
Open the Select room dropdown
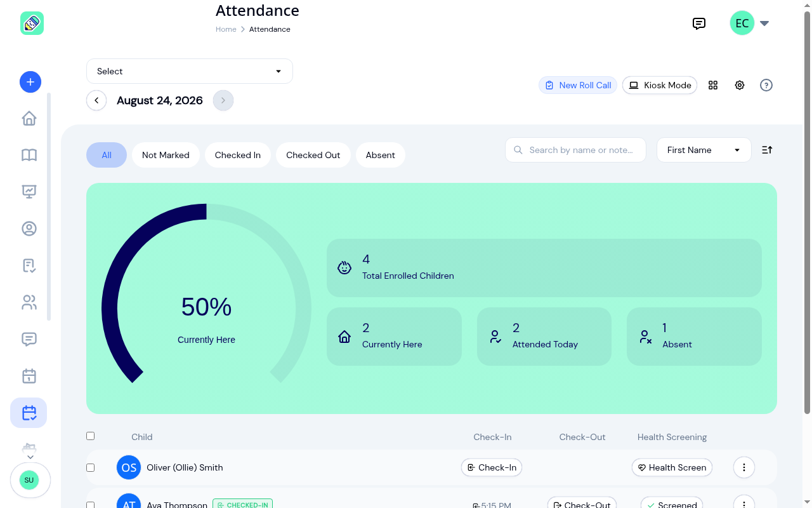(190, 71)
